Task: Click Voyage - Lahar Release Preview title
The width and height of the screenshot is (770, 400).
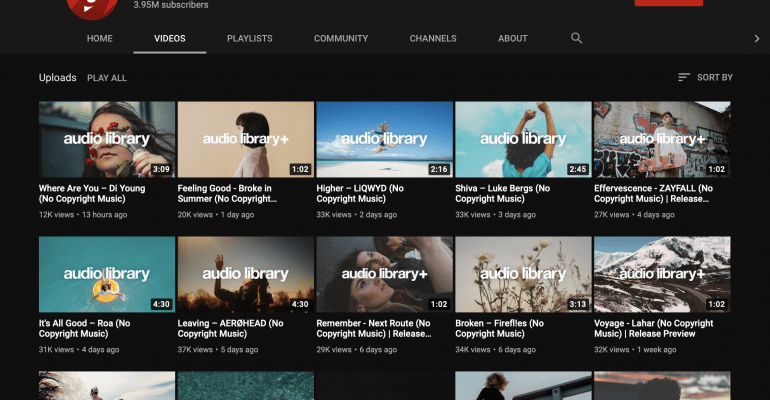Action: (x=654, y=328)
